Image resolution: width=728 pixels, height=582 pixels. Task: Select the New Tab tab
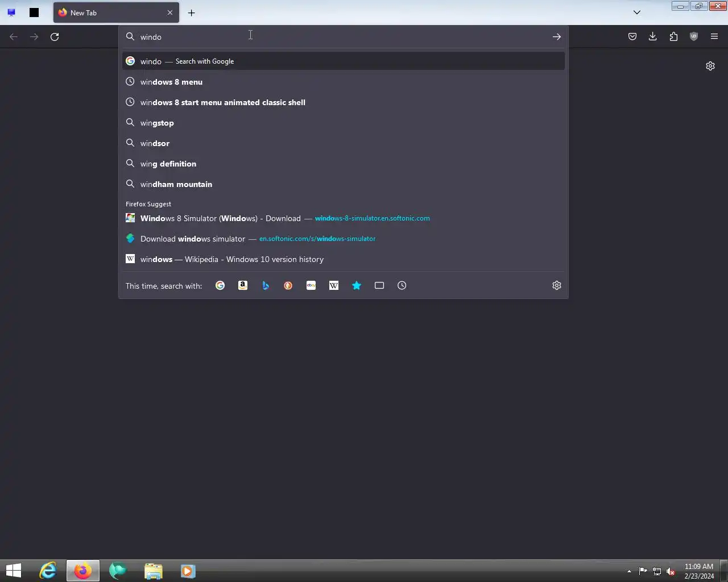point(116,13)
